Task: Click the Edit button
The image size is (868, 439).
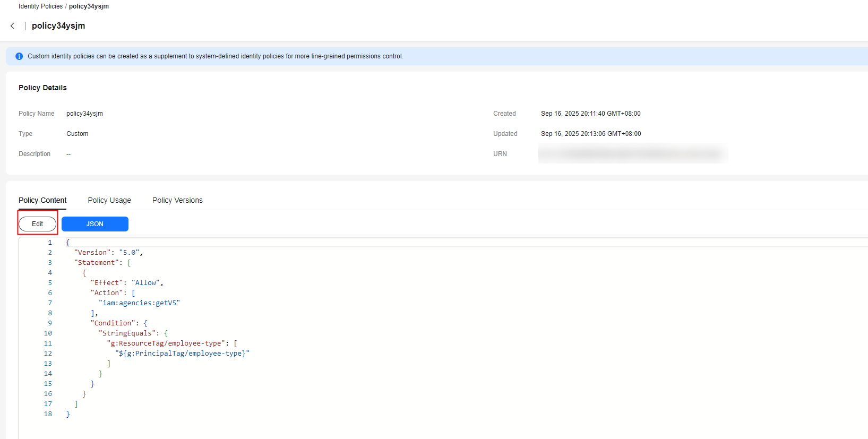Action: pyautogui.click(x=37, y=224)
